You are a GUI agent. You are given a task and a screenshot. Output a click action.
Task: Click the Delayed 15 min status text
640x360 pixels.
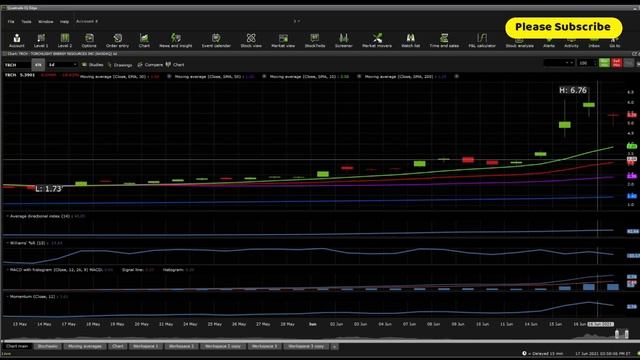click(x=546, y=353)
